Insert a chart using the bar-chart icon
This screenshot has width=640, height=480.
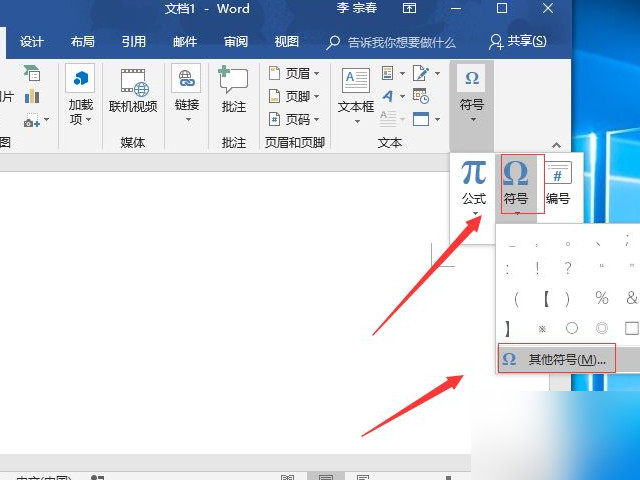click(32, 96)
